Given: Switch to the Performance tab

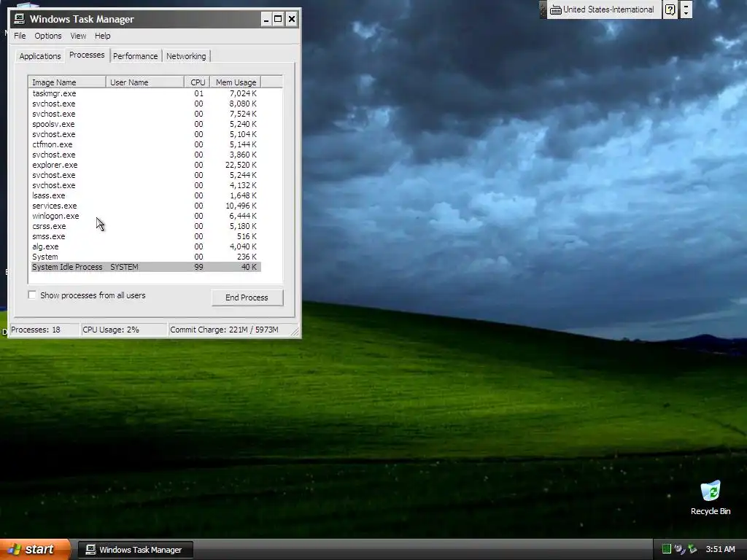Looking at the screenshot, I should coord(135,56).
